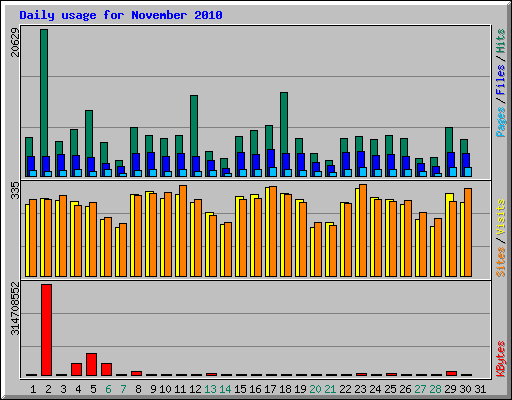Click the green weekend day 20 label
Viewport: 512px width, 400px height.
[x=315, y=389]
